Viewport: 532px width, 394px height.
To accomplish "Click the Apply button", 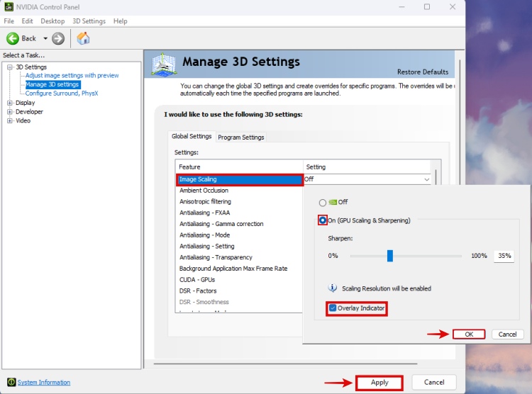I will [379, 383].
